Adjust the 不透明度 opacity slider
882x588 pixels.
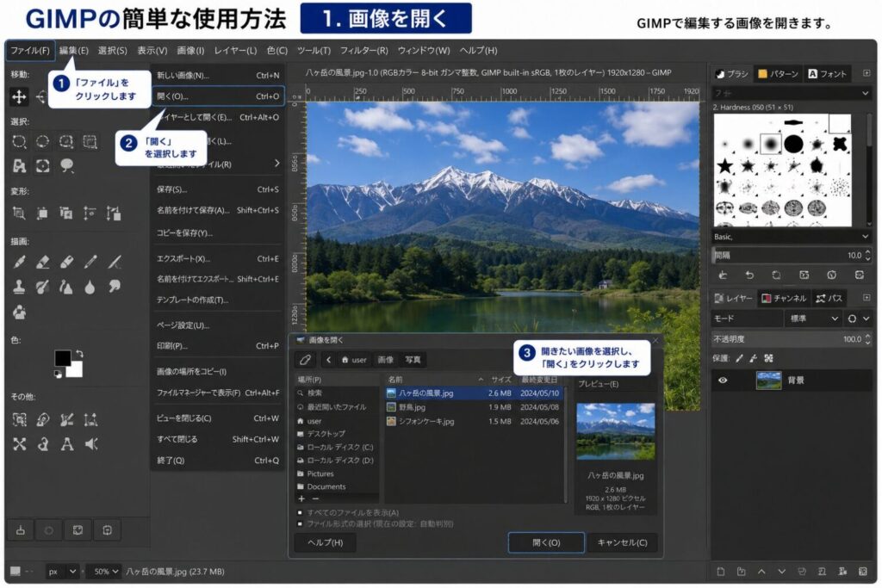point(792,339)
